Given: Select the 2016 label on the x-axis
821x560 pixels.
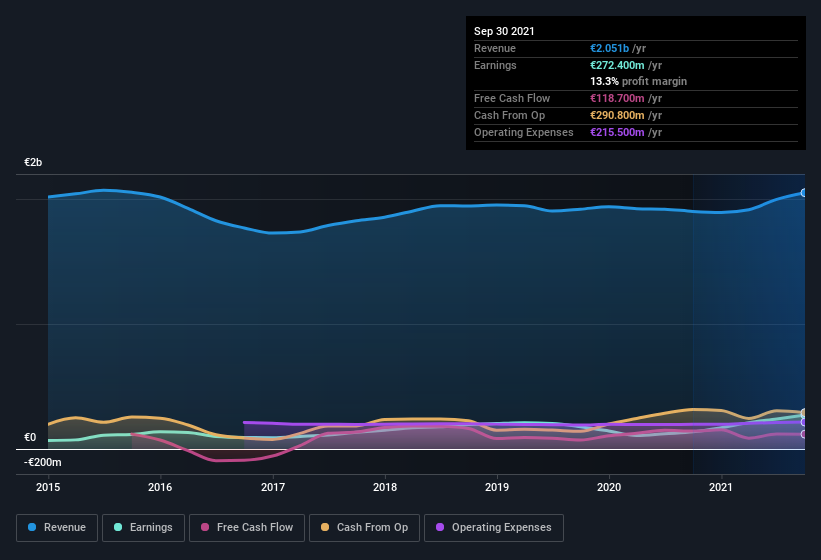Looking at the screenshot, I should tap(160, 487).
